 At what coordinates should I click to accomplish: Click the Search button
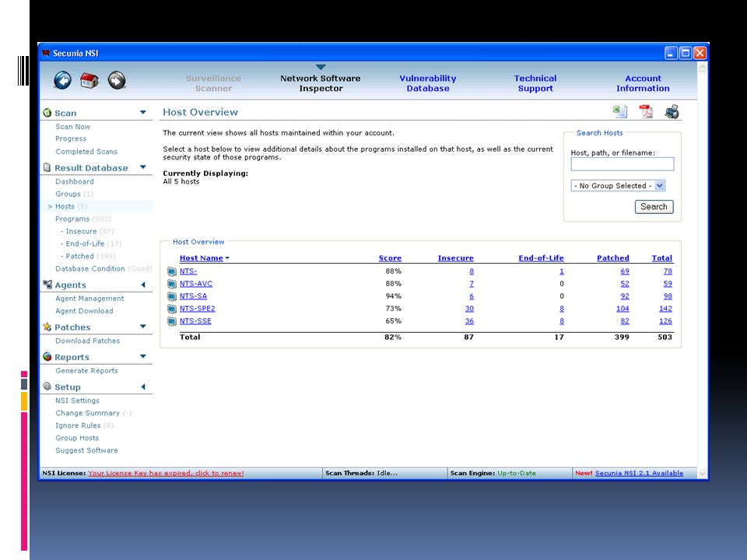[x=654, y=207]
